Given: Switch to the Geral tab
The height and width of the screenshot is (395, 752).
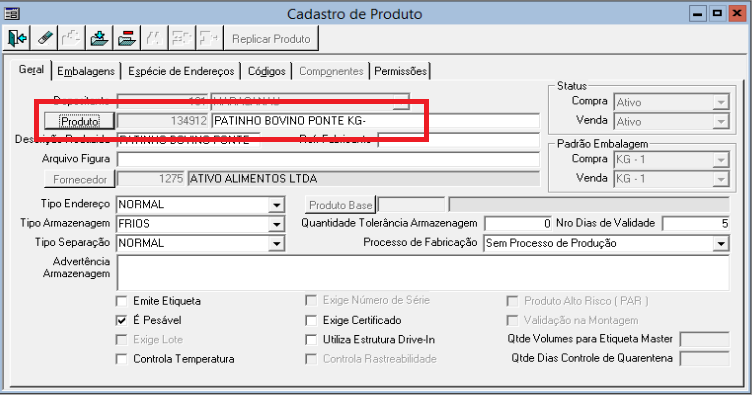Looking at the screenshot, I should [x=31, y=70].
